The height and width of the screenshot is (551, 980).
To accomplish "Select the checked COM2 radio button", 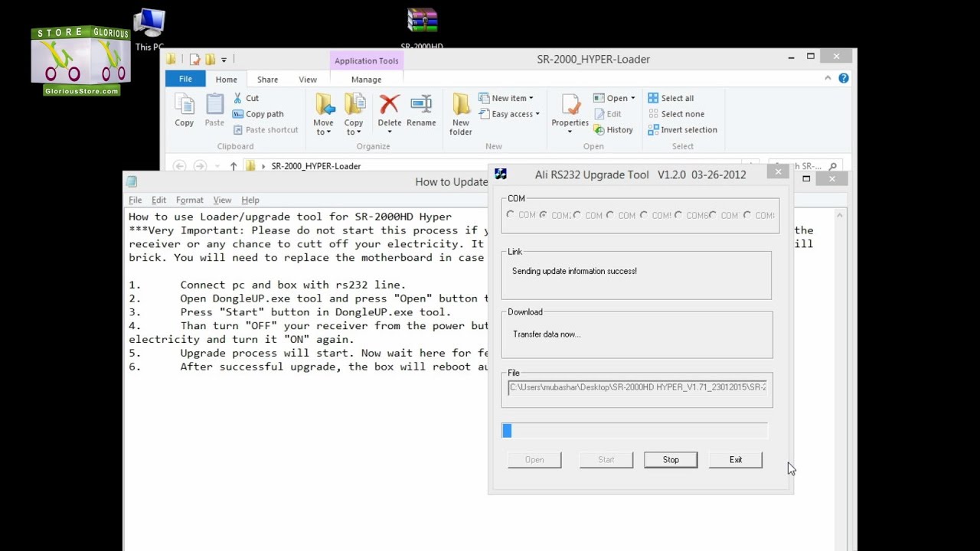I will point(543,215).
